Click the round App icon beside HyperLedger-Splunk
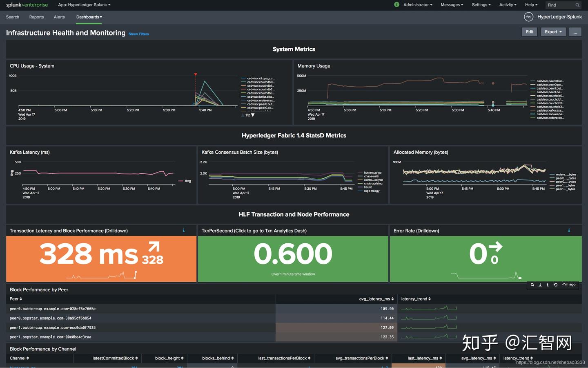This screenshot has height=368, width=588. pos(529,17)
